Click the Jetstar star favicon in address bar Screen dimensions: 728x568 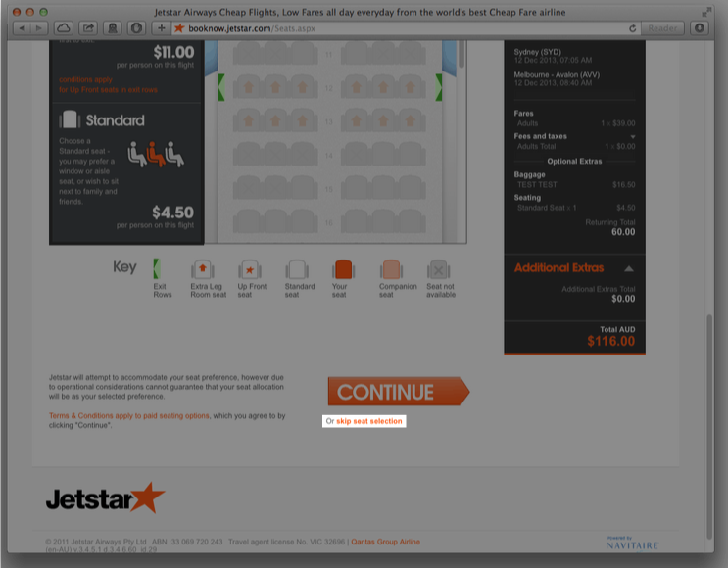click(x=178, y=28)
